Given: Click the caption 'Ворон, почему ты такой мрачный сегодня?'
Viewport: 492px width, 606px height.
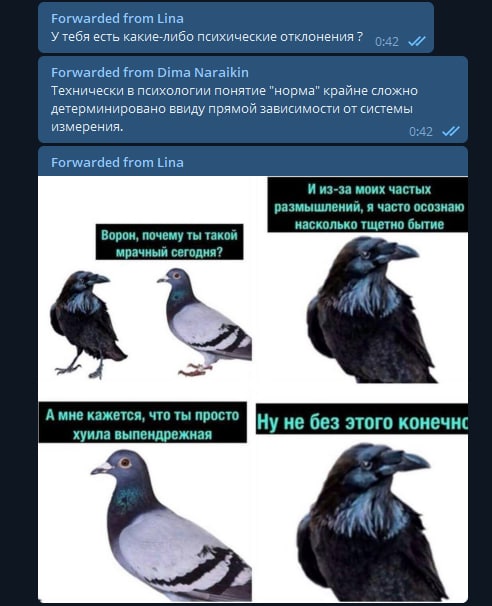Looking at the screenshot, I should (x=169, y=242).
